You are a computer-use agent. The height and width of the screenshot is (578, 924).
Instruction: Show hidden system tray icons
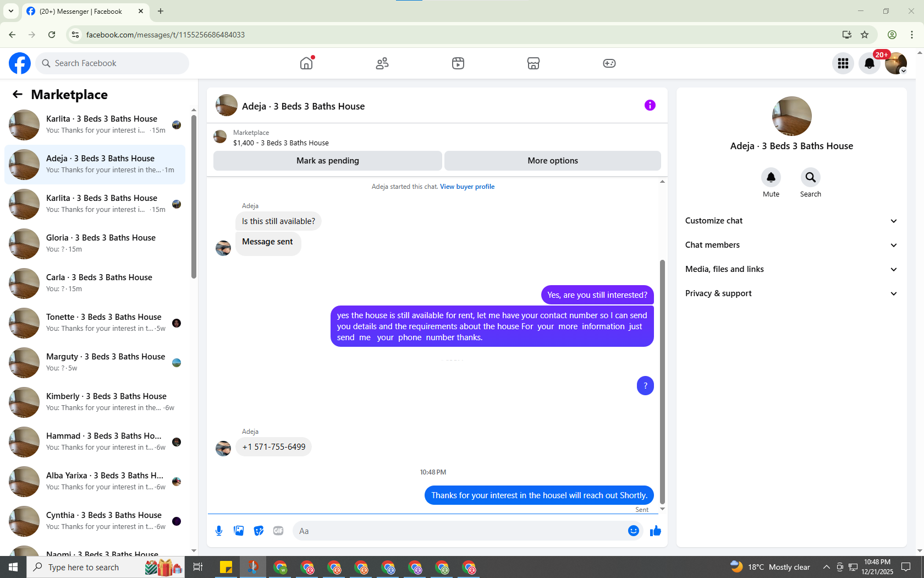coord(826,567)
